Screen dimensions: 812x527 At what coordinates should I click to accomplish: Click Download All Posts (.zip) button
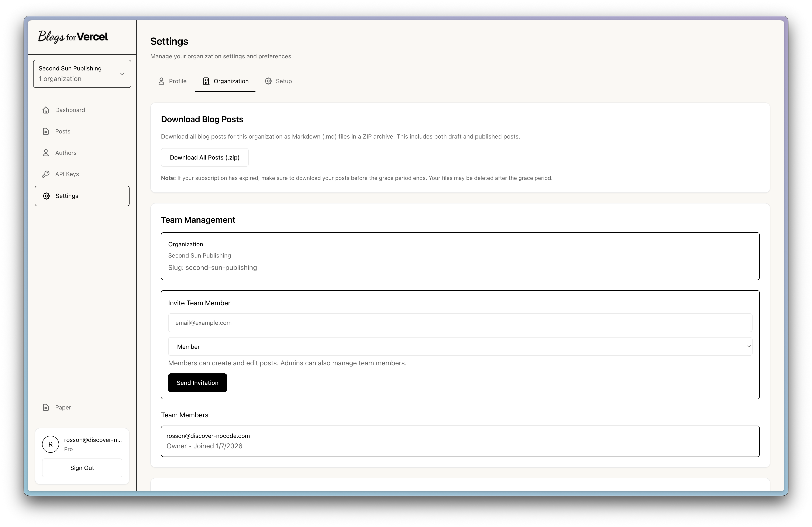click(x=205, y=157)
